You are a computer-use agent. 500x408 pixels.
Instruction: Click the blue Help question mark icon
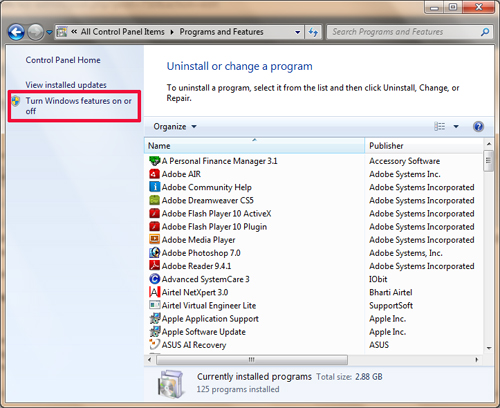click(478, 127)
